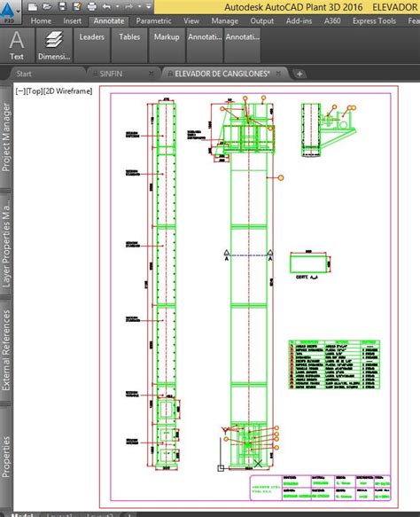Screen dimensions: 420x517
Task: Open the Redo history dropdown arrow
Action: tap(139, 6)
